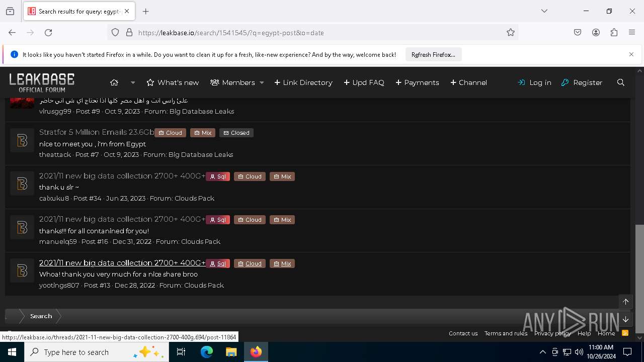Dismiss the Firefox refresh notification bar
Screen dimensions: 644x362
point(631,54)
